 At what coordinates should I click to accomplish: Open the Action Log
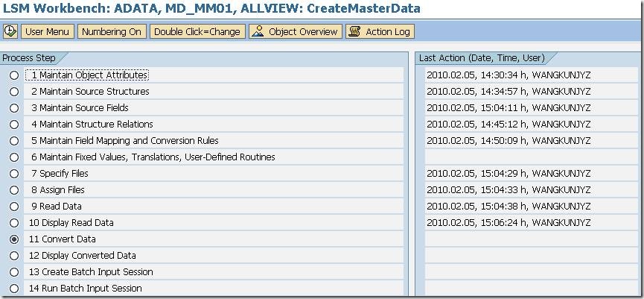point(380,31)
